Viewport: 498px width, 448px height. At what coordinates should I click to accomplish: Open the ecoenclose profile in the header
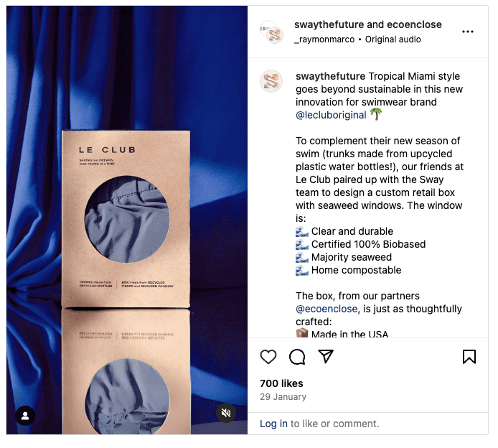coord(414,24)
